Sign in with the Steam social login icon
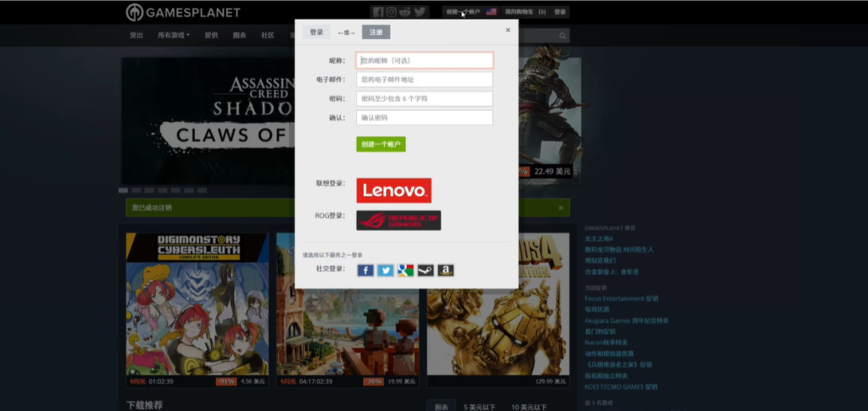Viewport: 868px width, 411px height. [x=426, y=270]
